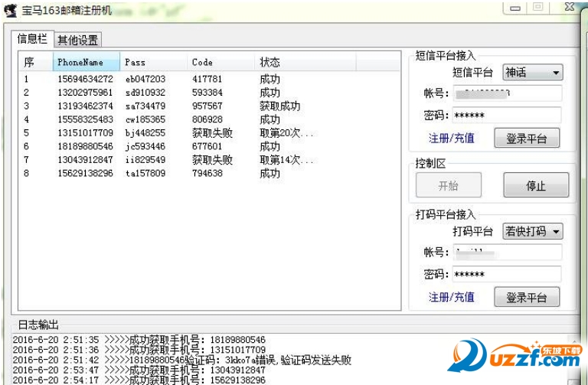Open the 短信平台 dropdown showing 神话
The image size is (588, 385).
pyautogui.click(x=533, y=72)
